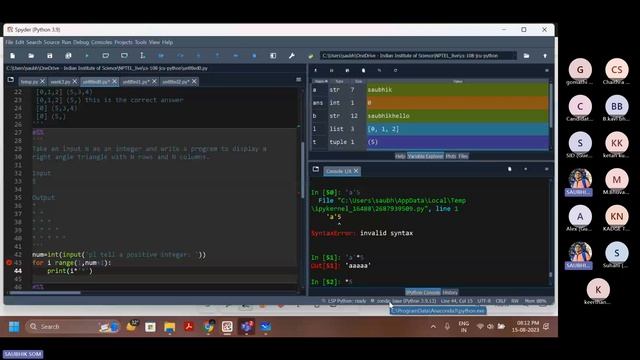
Task: Open file using the folder toolbar icon
Action: (x=31, y=56)
